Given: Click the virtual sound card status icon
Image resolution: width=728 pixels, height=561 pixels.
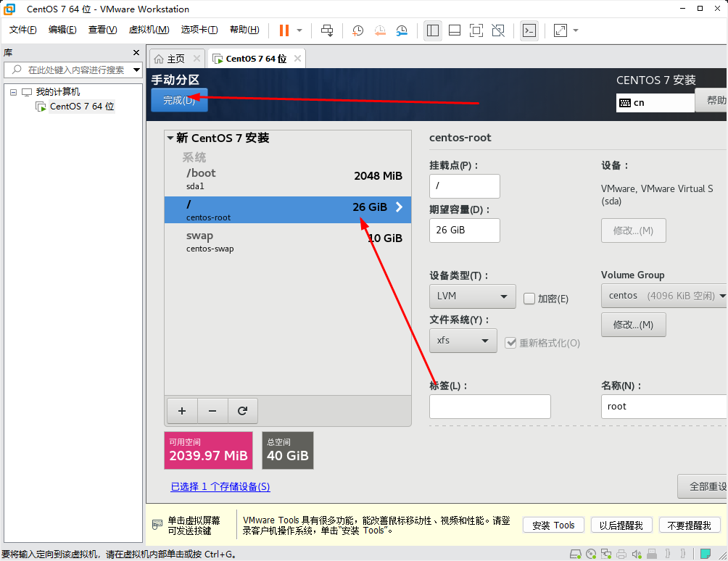Looking at the screenshot, I should (636, 553).
